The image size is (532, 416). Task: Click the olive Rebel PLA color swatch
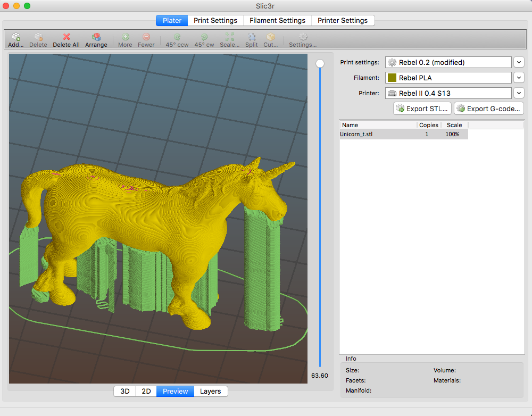392,78
